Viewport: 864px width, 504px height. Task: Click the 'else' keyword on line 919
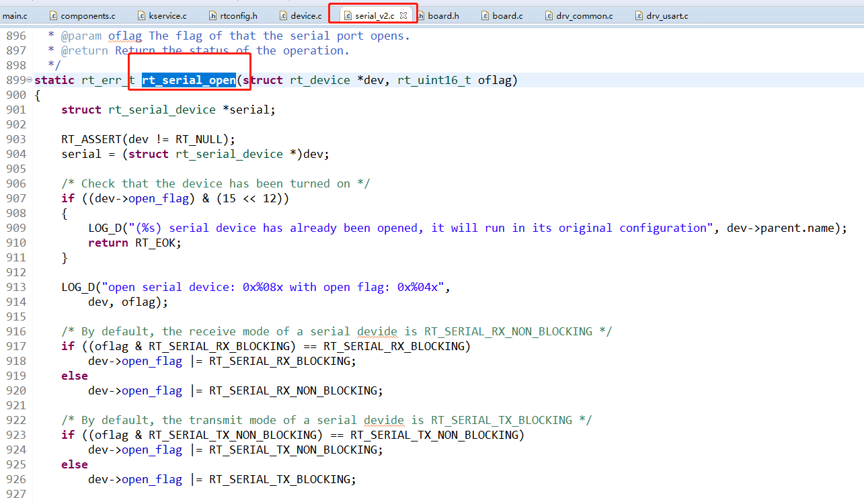pos(75,376)
